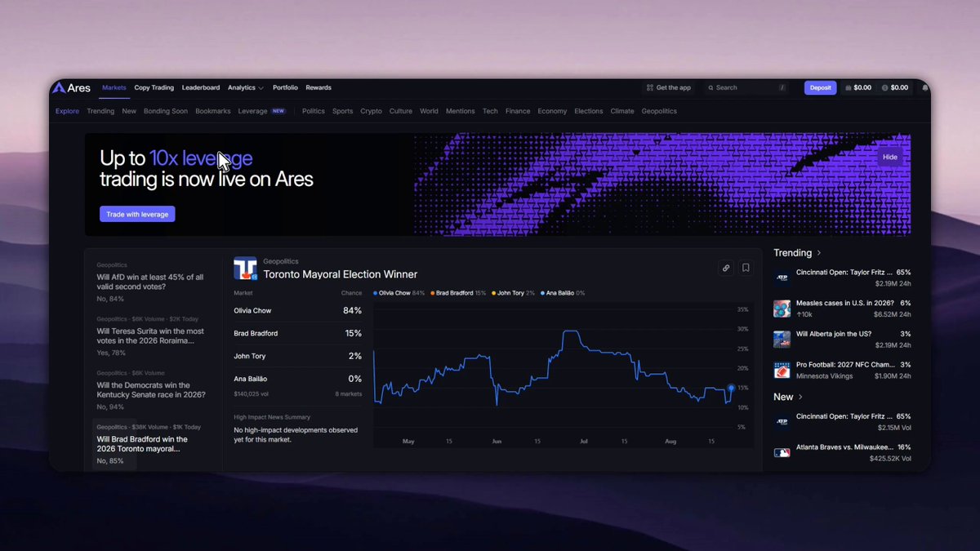
Task: Open the Trending filter in the sub-navigation
Action: (100, 111)
